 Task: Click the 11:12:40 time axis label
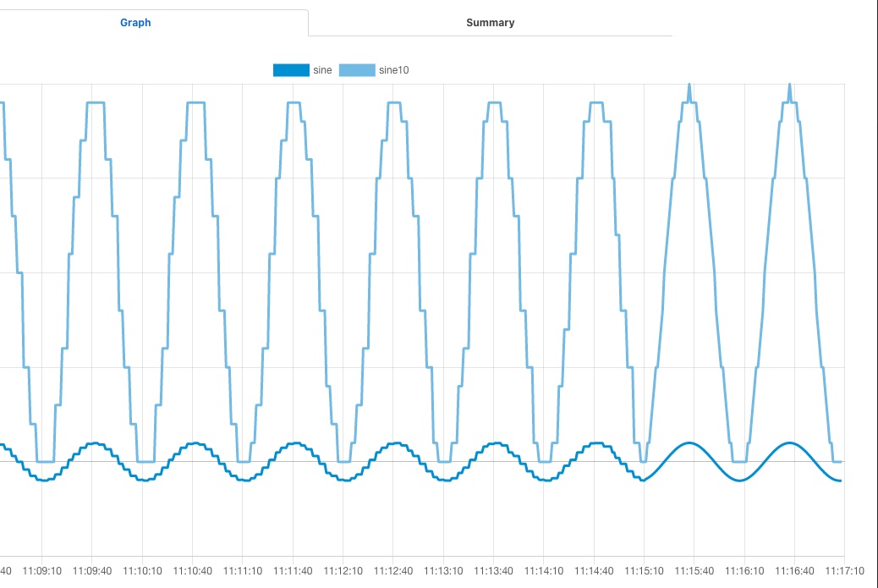[393, 571]
